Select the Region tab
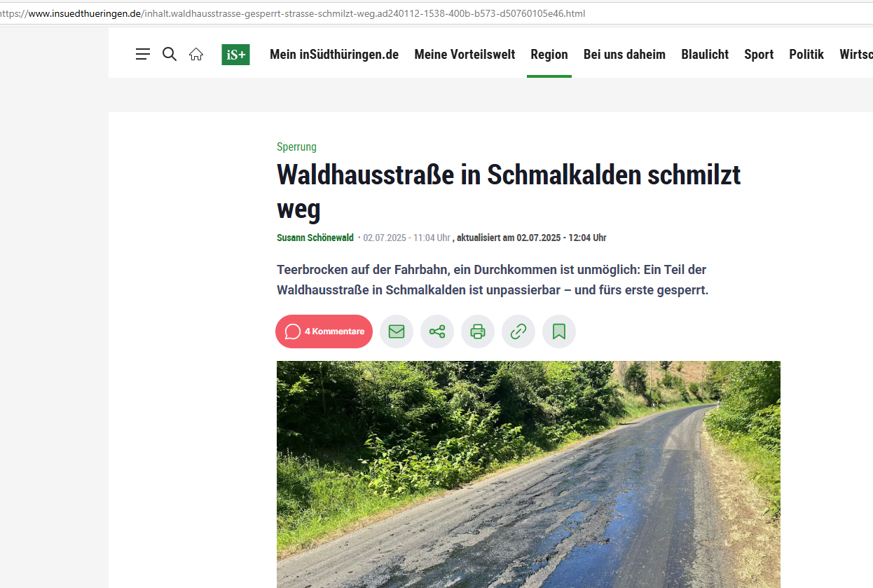 click(549, 55)
